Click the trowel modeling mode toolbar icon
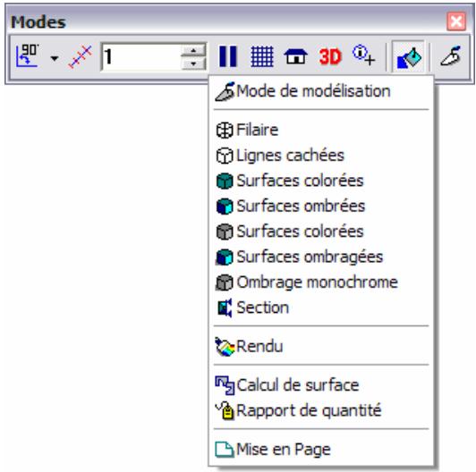Image resolution: width=476 pixels, height=472 pixels. point(451,55)
